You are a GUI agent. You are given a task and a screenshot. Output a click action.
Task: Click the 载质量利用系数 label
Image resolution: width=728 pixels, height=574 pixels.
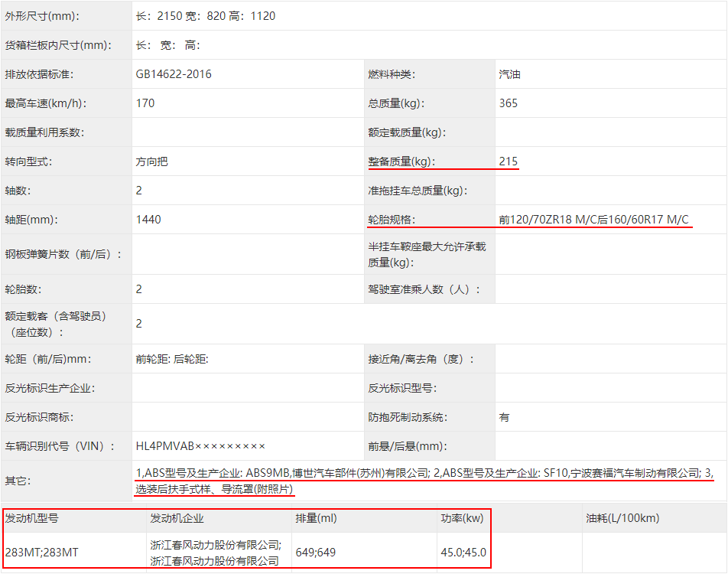tap(44, 132)
